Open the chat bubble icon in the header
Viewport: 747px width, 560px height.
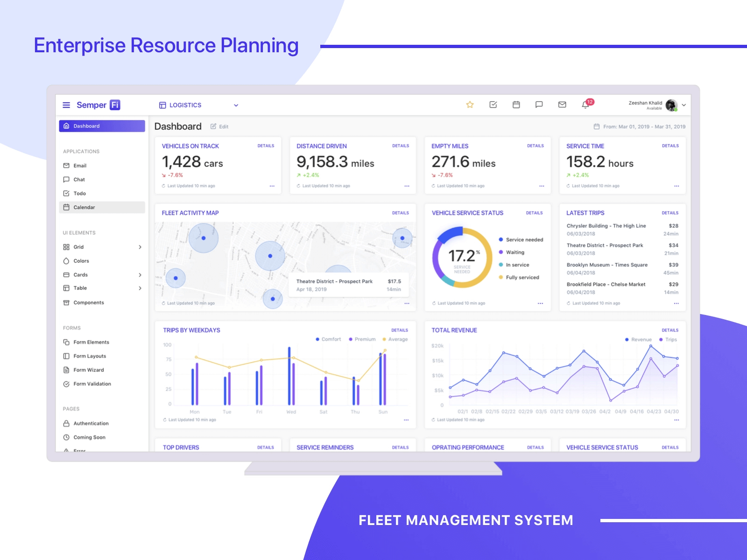pyautogui.click(x=539, y=105)
